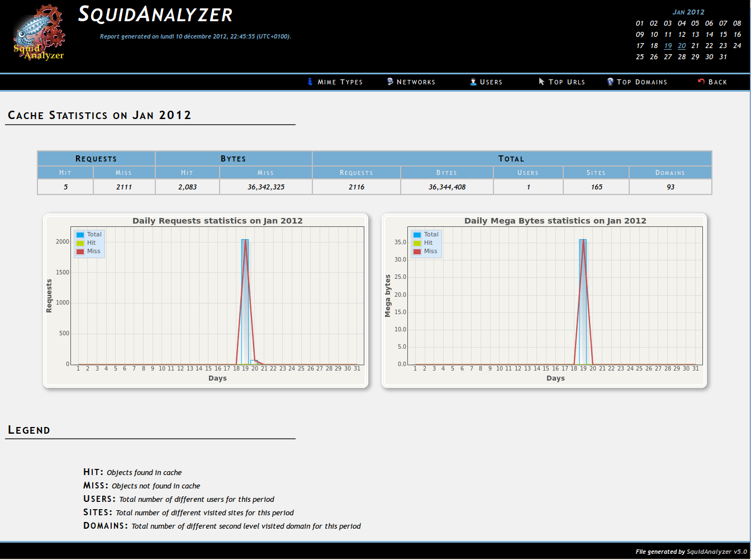This screenshot has height=560, width=751.
Task: Click the Mime Types menu icon
Action: (x=310, y=82)
